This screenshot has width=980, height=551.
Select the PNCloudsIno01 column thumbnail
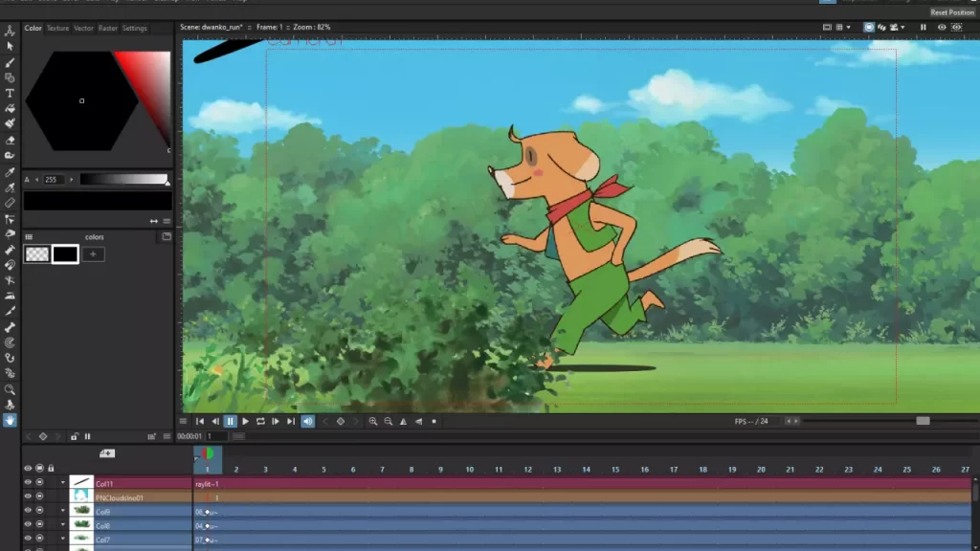tap(81, 496)
